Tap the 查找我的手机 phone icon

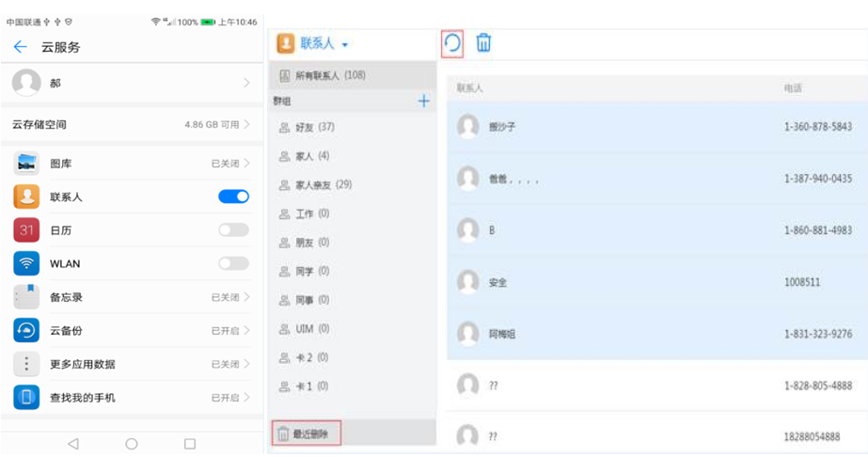point(26,398)
